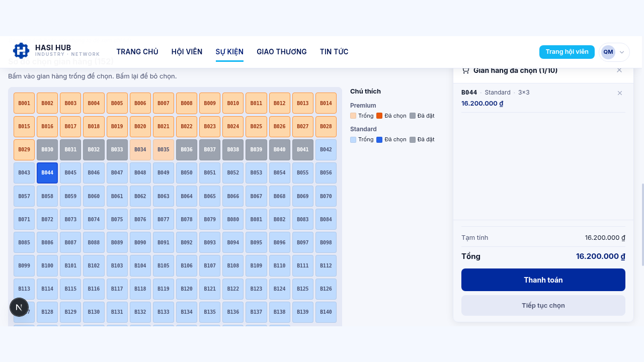Click the shopping cart icon in selected booths panel
The height and width of the screenshot is (362, 644).
[x=465, y=70]
